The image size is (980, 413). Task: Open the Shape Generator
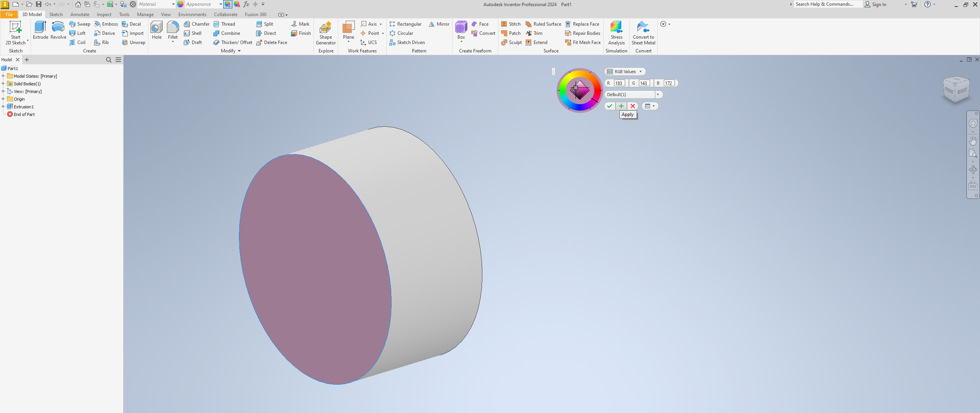[x=326, y=33]
